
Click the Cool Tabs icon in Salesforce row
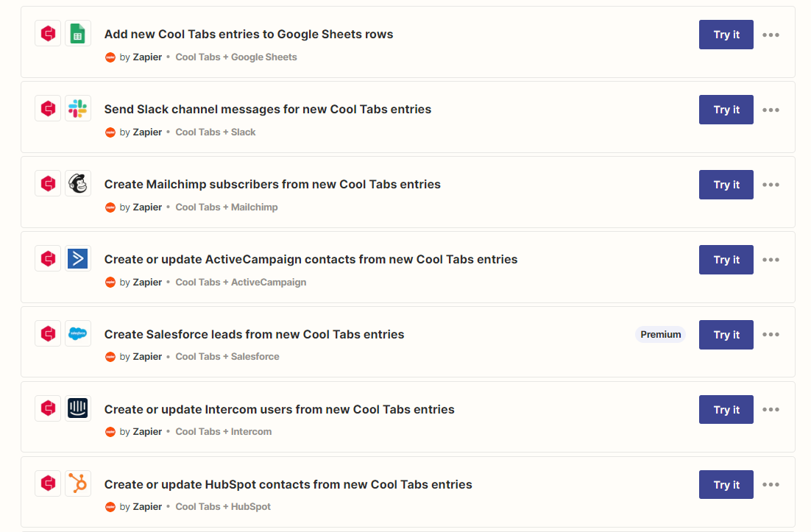(48, 333)
